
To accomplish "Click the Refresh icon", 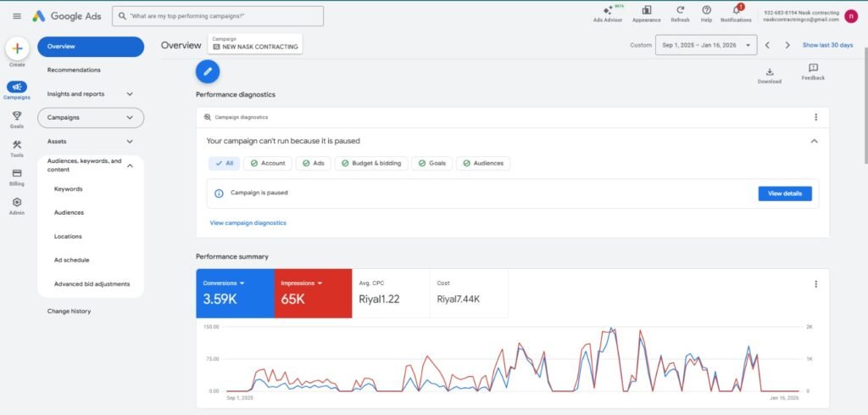I will point(680,10).
